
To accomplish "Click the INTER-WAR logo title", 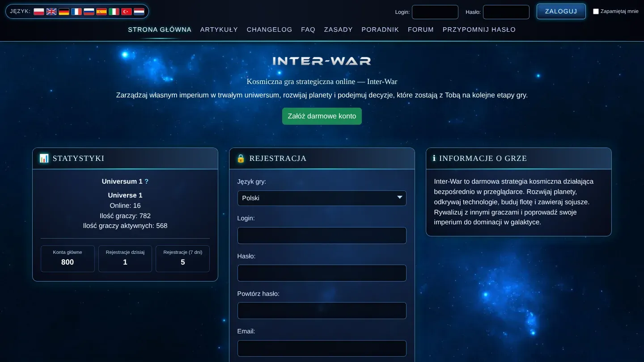I will pos(322,61).
